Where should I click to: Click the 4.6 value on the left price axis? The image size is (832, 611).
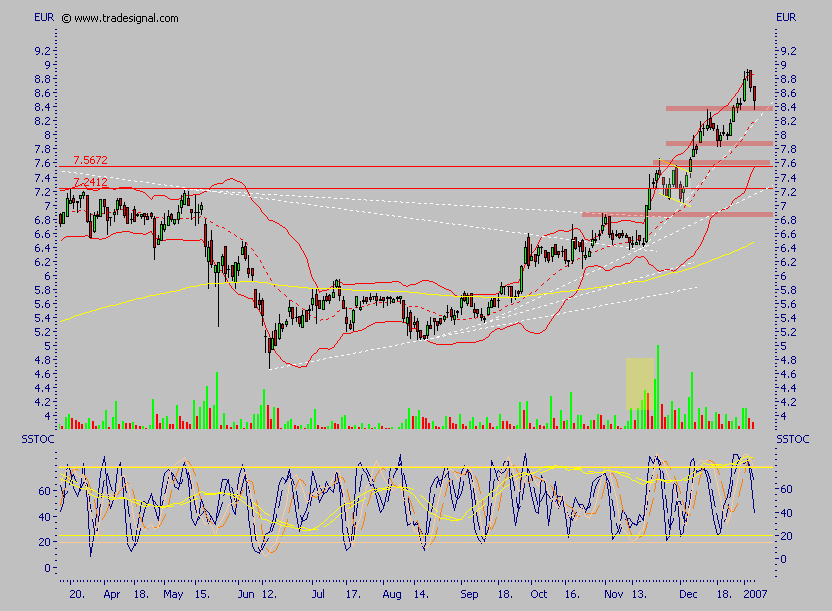[42, 374]
